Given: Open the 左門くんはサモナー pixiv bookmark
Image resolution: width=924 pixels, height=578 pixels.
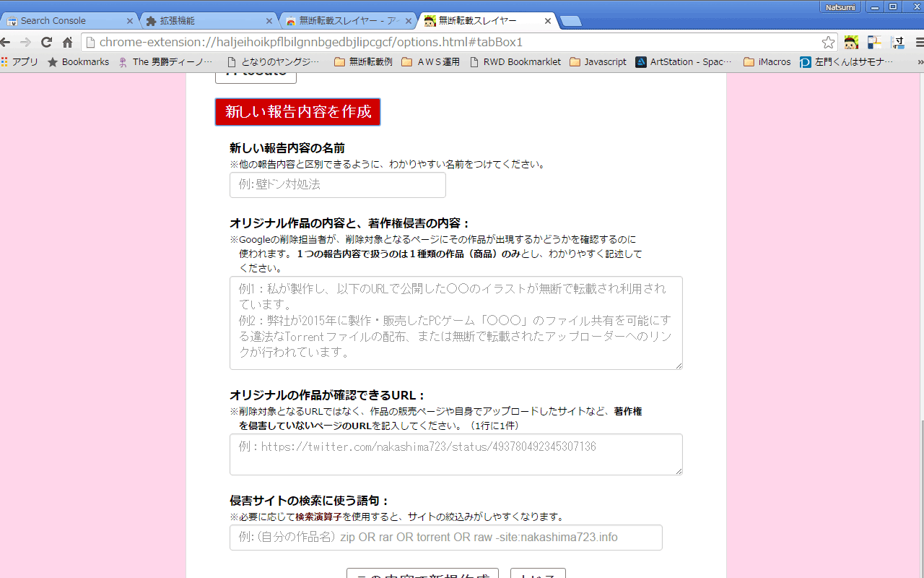Looking at the screenshot, I should [846, 62].
